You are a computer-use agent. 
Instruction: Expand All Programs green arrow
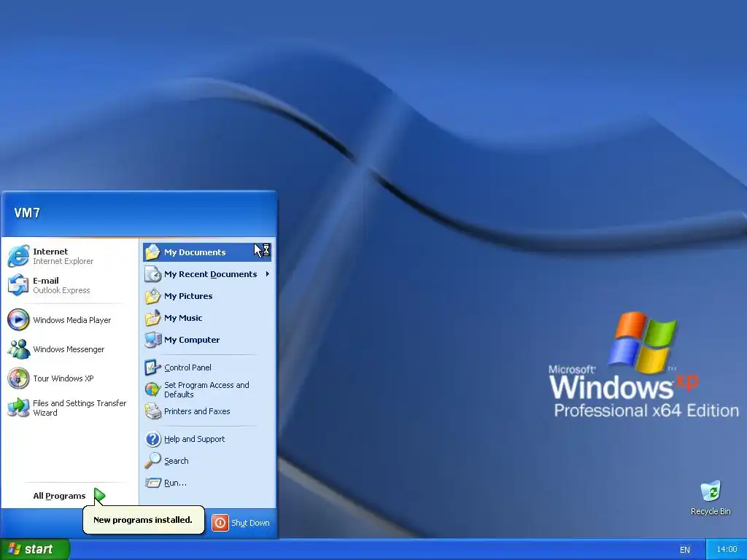99,496
